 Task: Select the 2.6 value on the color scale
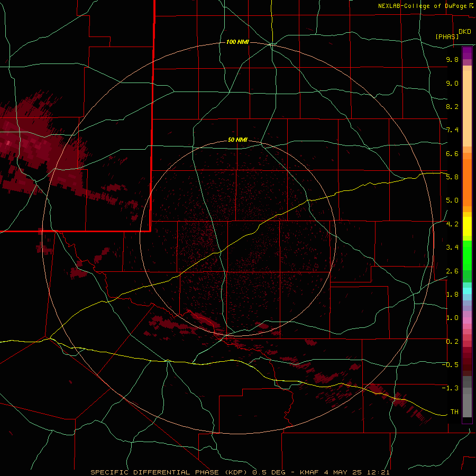point(452,271)
